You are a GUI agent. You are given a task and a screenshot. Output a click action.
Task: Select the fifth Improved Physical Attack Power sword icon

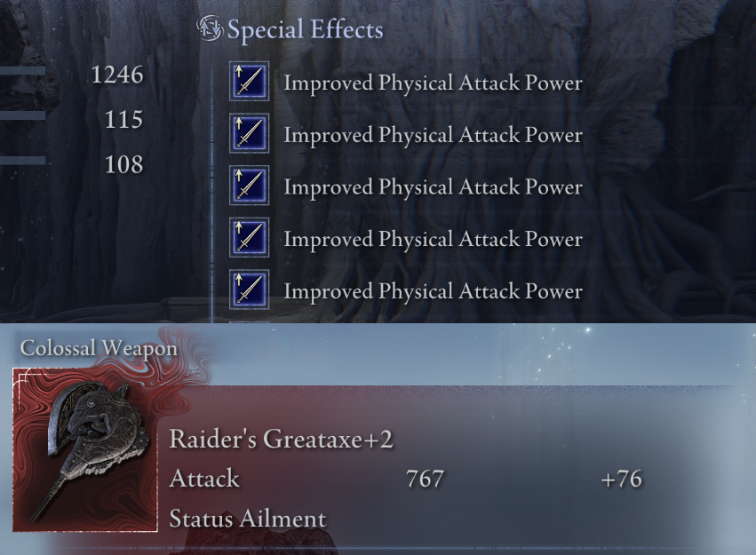pos(249,289)
